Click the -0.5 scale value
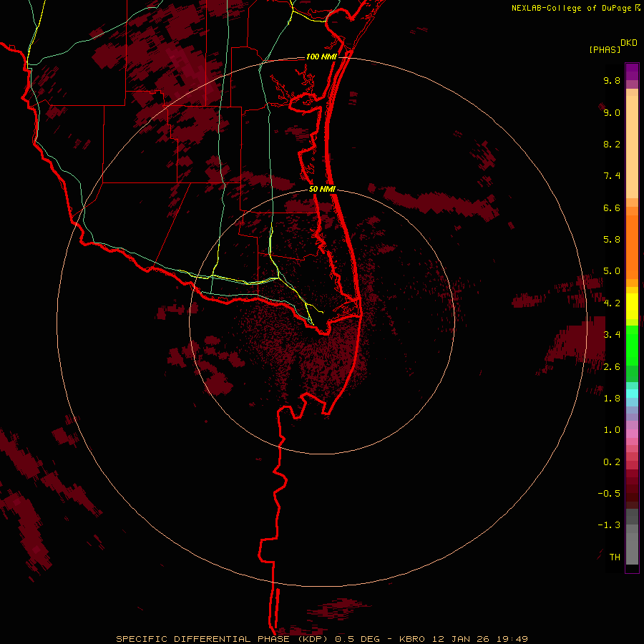 click(609, 494)
